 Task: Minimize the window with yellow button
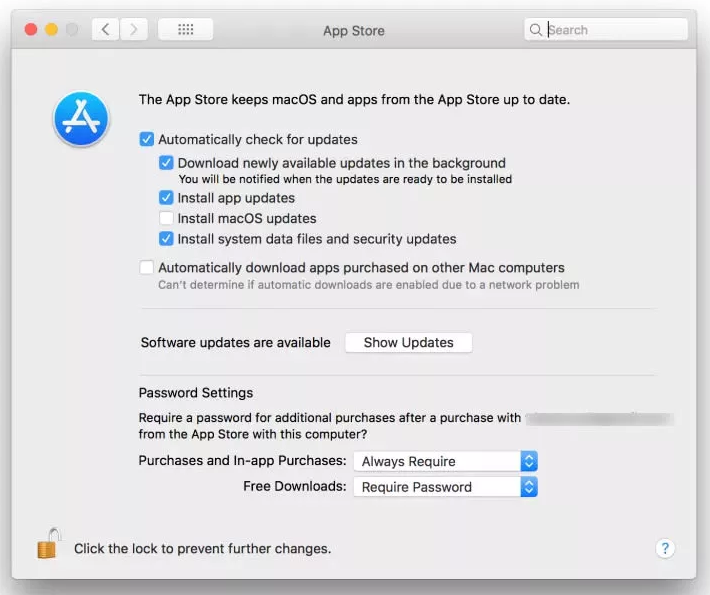click(52, 30)
